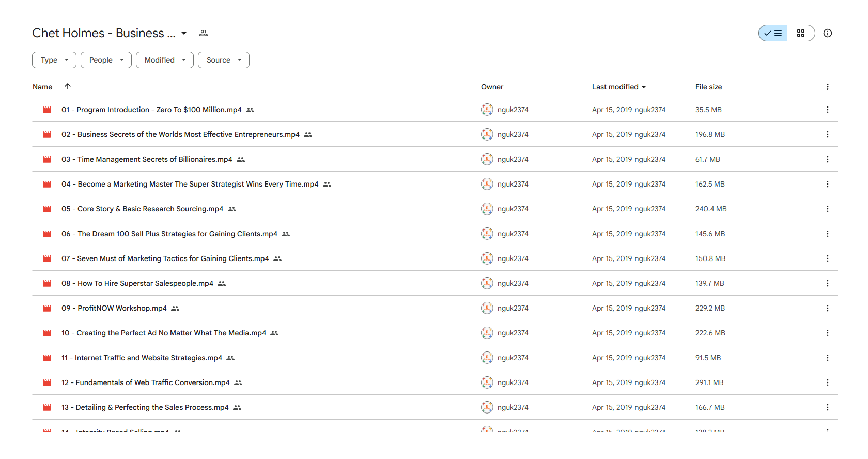Click video file icon for 13 - Detailing & Perfecting
868x459 pixels.
click(47, 407)
